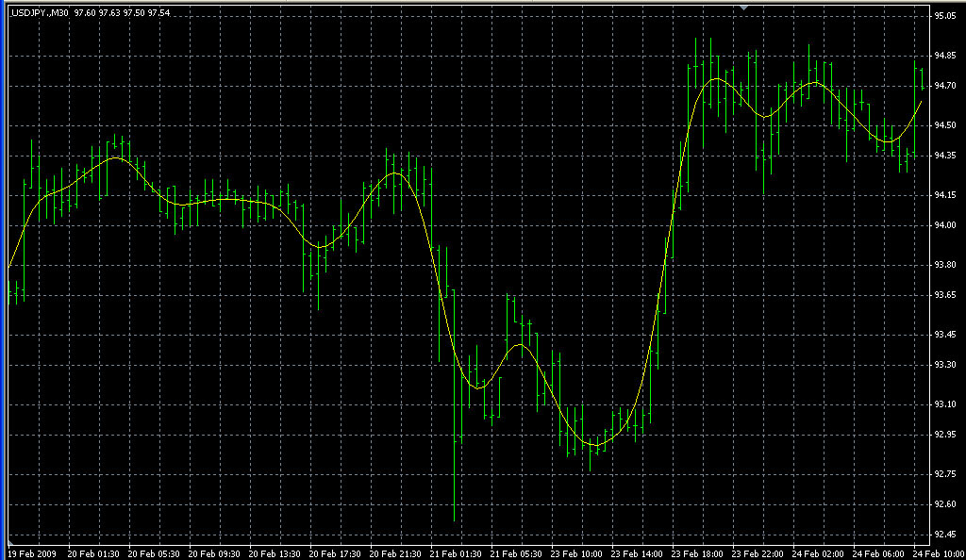Viewport: 966px width, 560px height.
Task: Select the 92.45 price at scale bottom
Action: 945,535
